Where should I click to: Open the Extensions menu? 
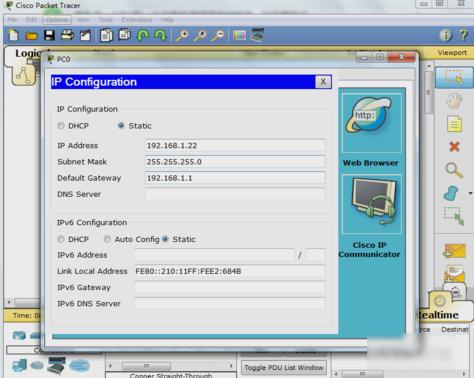[137, 20]
